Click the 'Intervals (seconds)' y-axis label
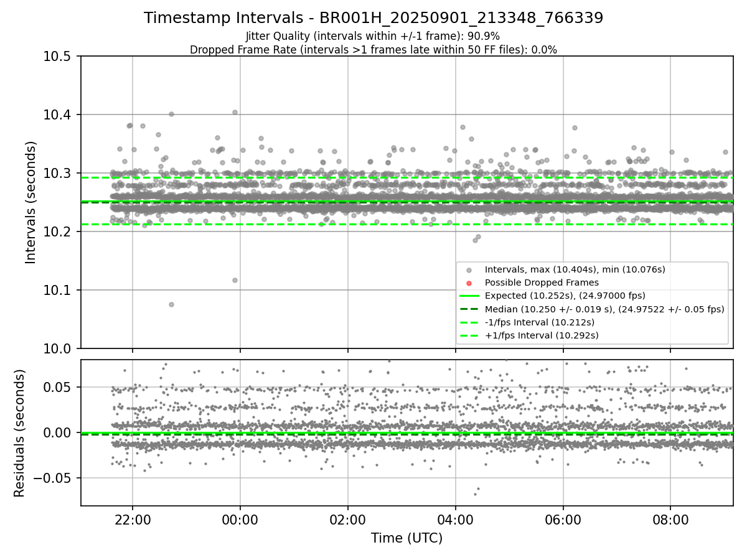This screenshot has height=560, width=747. tap(31, 202)
